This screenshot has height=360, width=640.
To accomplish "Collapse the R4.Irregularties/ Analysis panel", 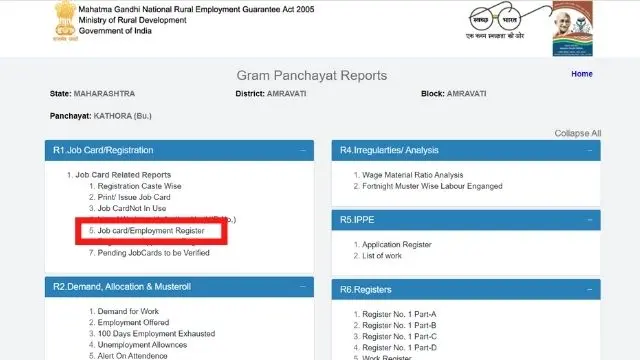I will [x=589, y=150].
